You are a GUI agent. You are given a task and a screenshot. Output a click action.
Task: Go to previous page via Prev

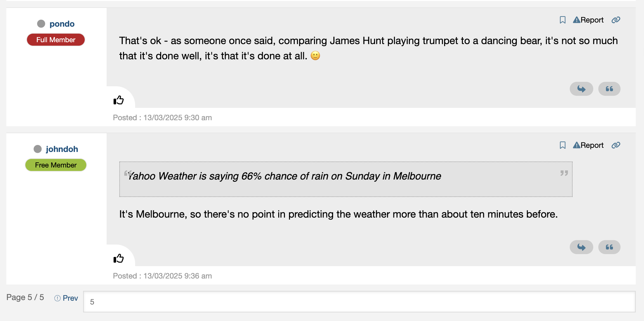70,298
